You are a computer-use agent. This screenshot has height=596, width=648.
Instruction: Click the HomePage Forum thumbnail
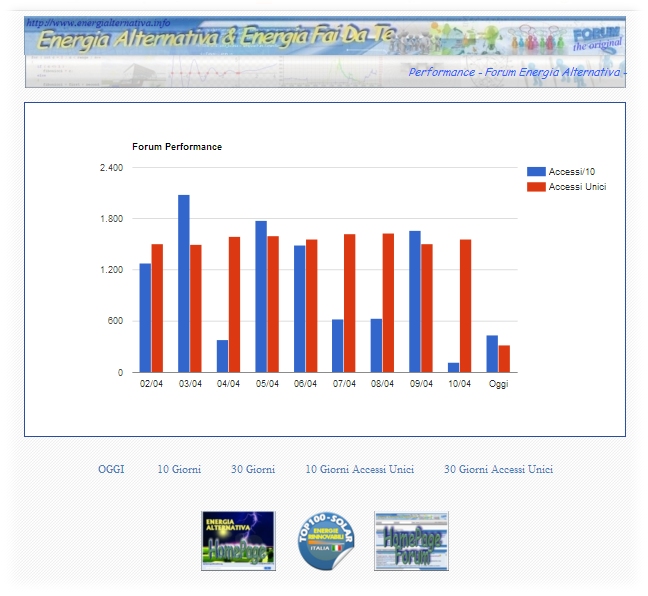tap(411, 541)
